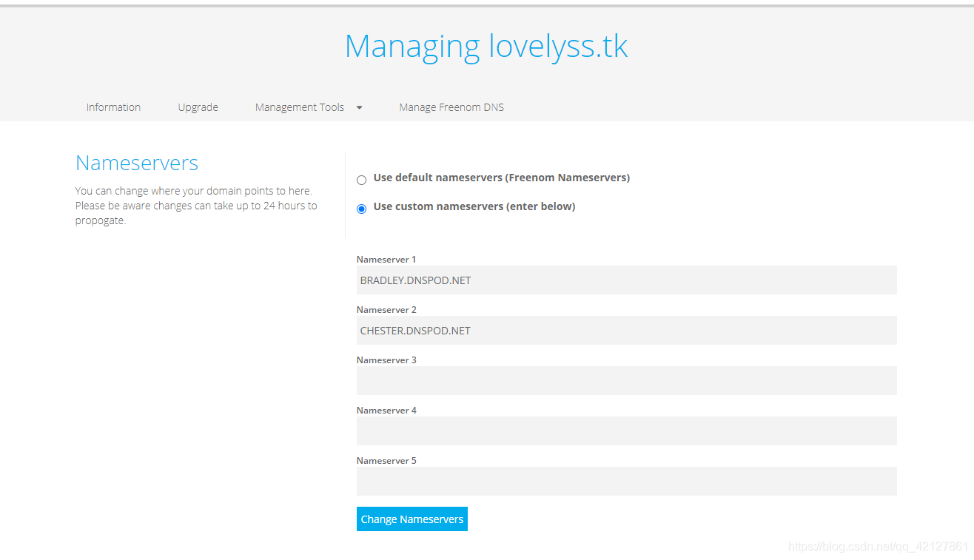Focus the empty Nameserver 5 field
The width and height of the screenshot is (974, 560).
pyautogui.click(x=626, y=482)
